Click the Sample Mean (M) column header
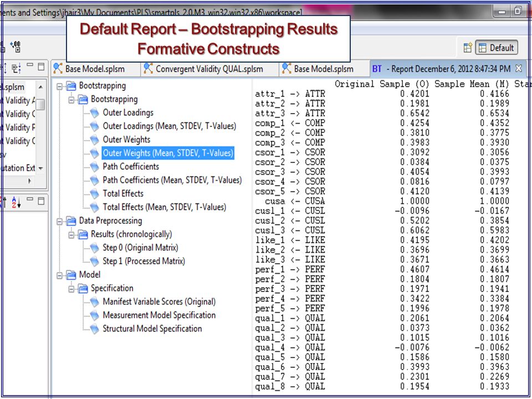Screen dimensions: 532x399 click(x=472, y=84)
